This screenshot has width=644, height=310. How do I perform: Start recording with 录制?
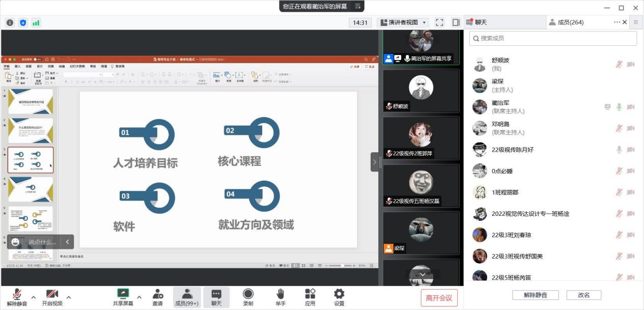click(248, 297)
